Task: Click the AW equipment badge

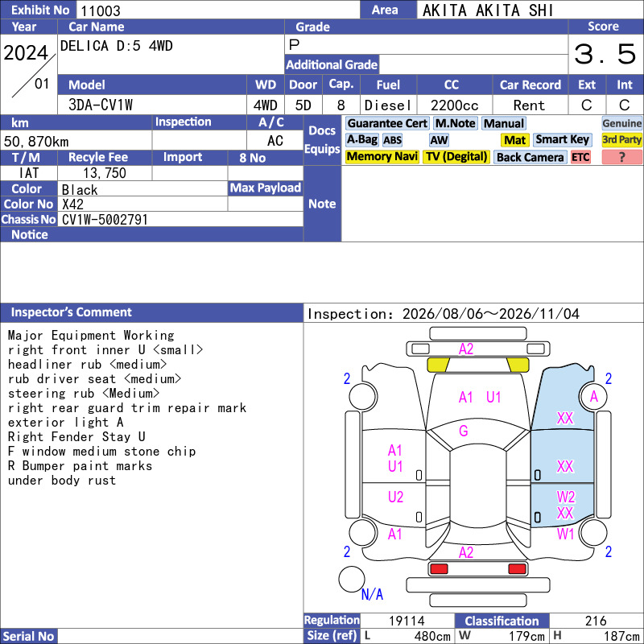Action: click(x=439, y=140)
